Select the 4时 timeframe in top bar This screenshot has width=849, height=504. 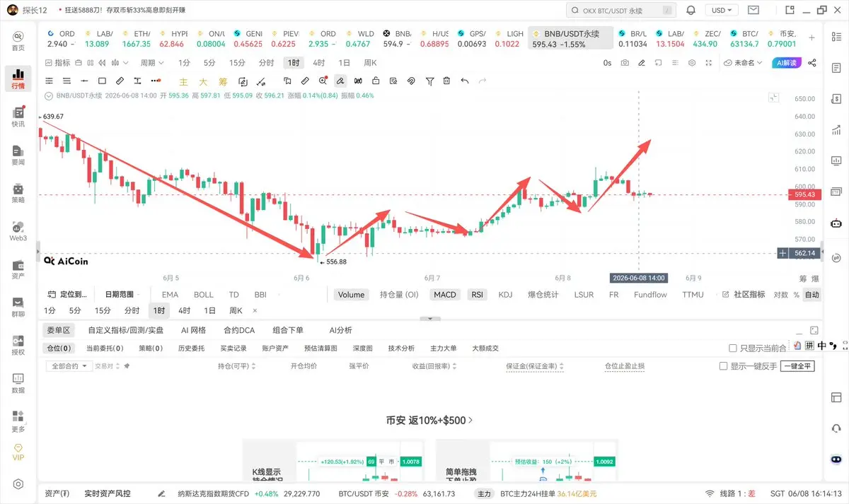click(x=319, y=62)
